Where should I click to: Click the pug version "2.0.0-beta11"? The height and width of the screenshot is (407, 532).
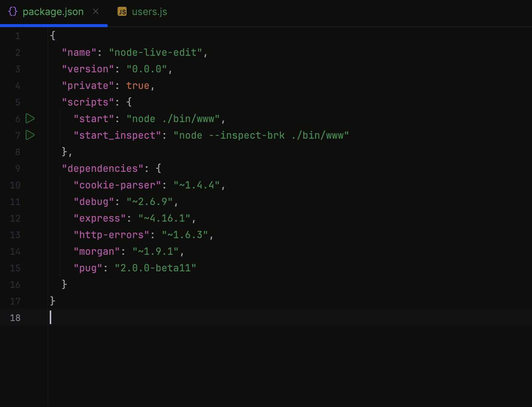155,268
